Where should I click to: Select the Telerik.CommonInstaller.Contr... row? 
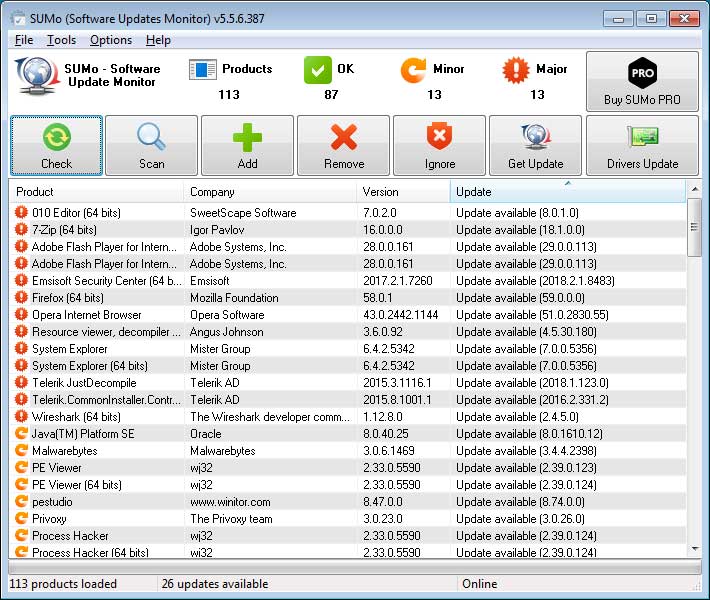click(347, 400)
